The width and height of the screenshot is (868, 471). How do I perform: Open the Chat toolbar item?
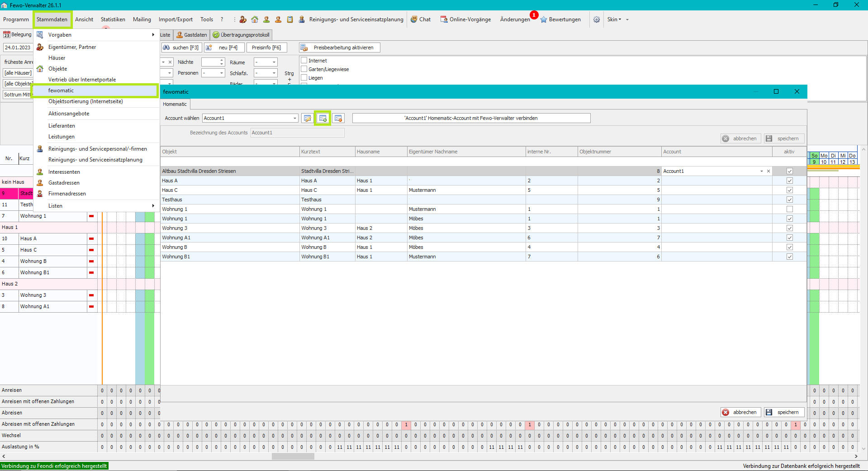pos(421,19)
